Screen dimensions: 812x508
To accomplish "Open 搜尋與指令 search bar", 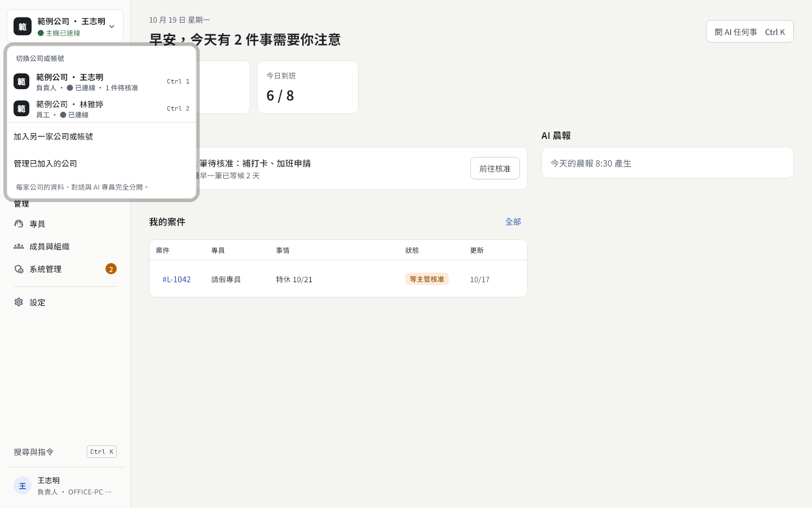I will pyautogui.click(x=65, y=452).
